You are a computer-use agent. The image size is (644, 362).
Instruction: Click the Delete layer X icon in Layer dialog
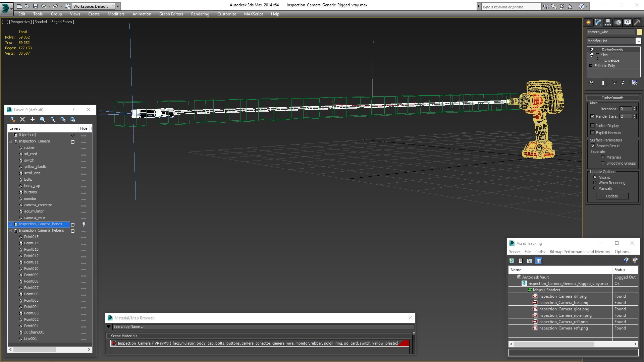pyautogui.click(x=22, y=119)
